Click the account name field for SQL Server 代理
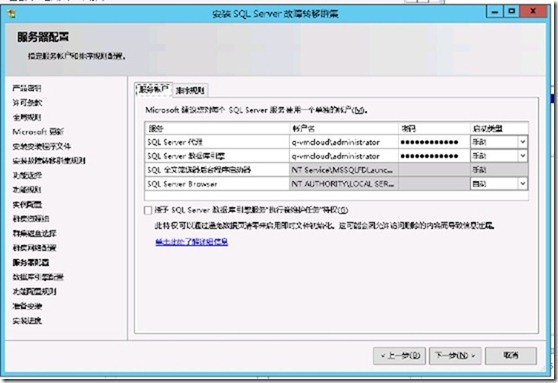 343,142
